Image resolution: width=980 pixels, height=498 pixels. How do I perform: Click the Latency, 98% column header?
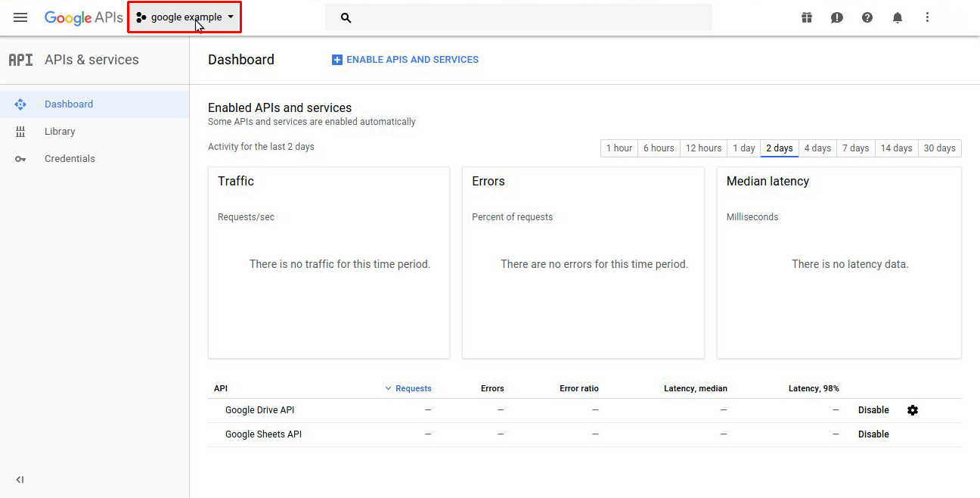pyautogui.click(x=814, y=388)
